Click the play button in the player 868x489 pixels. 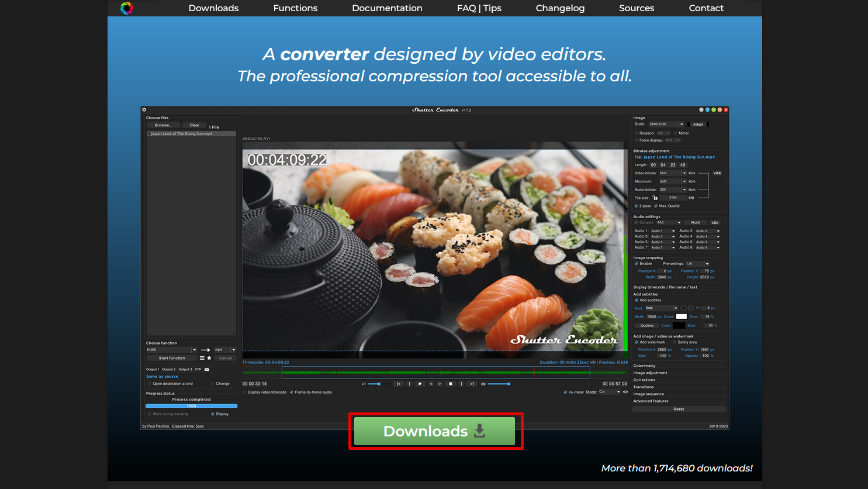(420, 384)
